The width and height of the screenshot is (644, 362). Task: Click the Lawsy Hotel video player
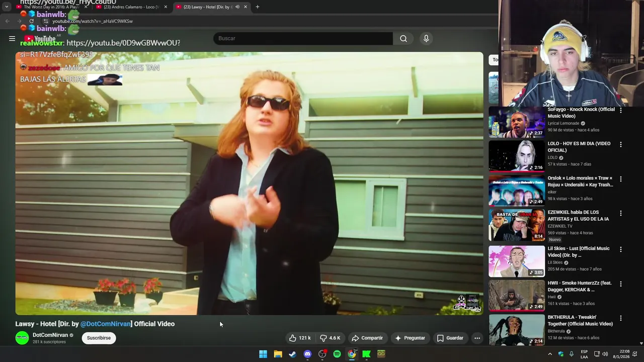(249, 184)
